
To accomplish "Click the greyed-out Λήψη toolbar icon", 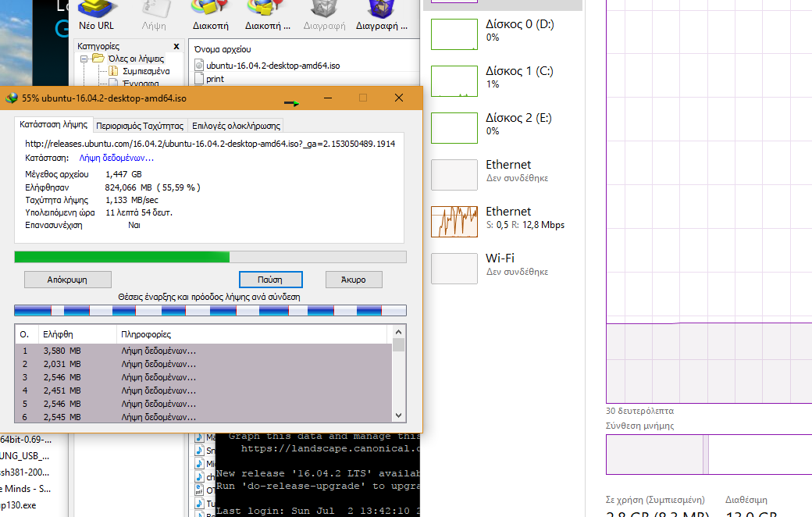I will 155,16.
